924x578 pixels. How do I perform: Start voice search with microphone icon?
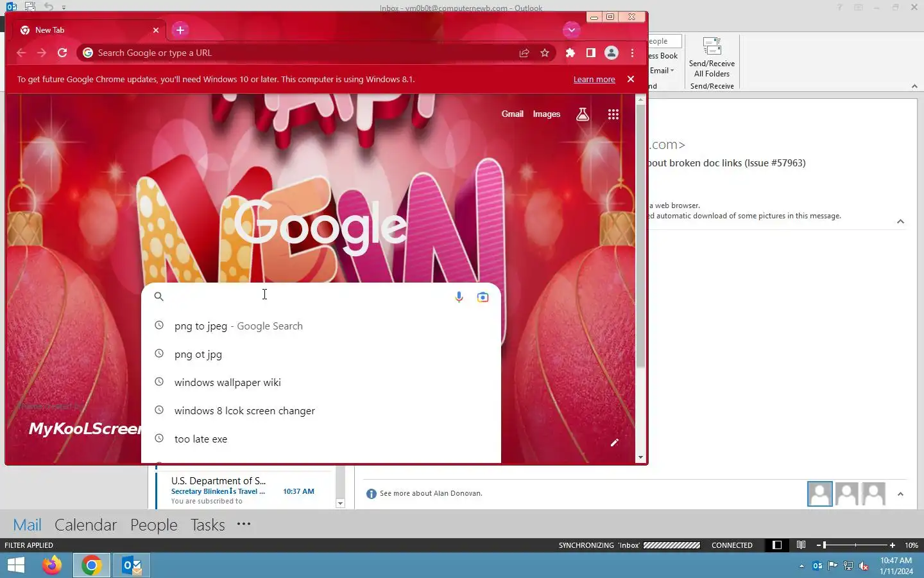[x=459, y=297]
